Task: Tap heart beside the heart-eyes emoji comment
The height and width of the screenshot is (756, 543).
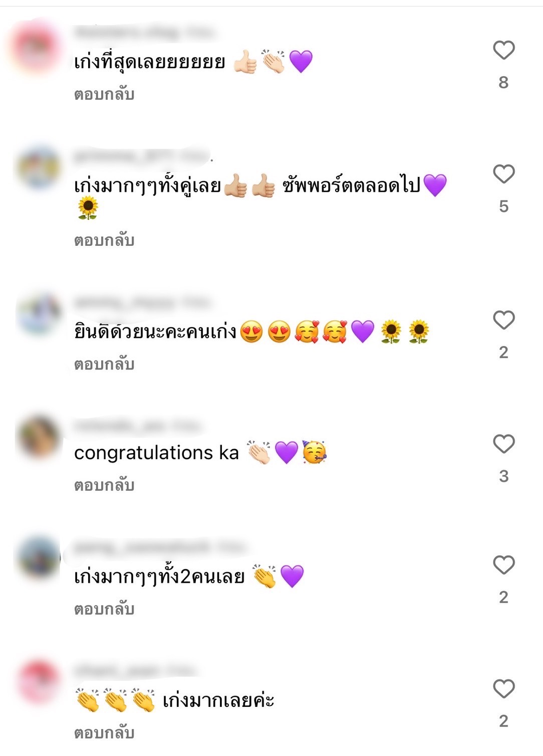Action: [x=503, y=320]
